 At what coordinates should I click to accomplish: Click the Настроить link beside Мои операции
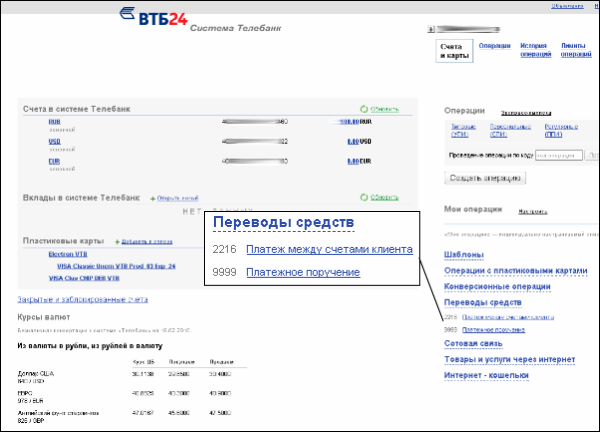click(x=533, y=211)
